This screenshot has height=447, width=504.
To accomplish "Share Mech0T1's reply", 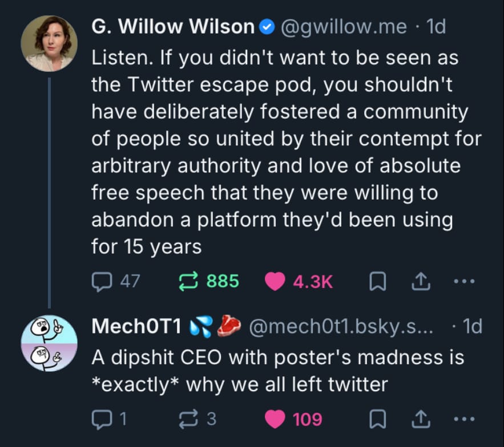I will tap(420, 419).
